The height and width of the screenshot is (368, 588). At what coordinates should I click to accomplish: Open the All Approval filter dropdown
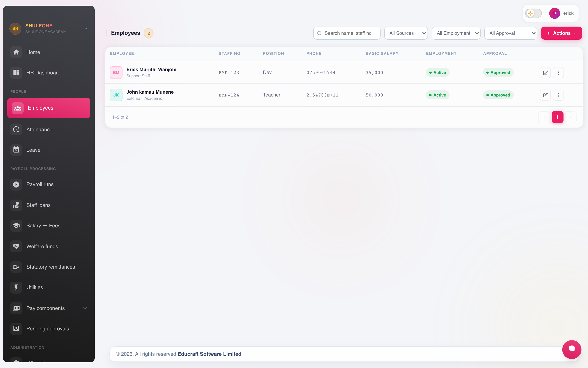[511, 33]
